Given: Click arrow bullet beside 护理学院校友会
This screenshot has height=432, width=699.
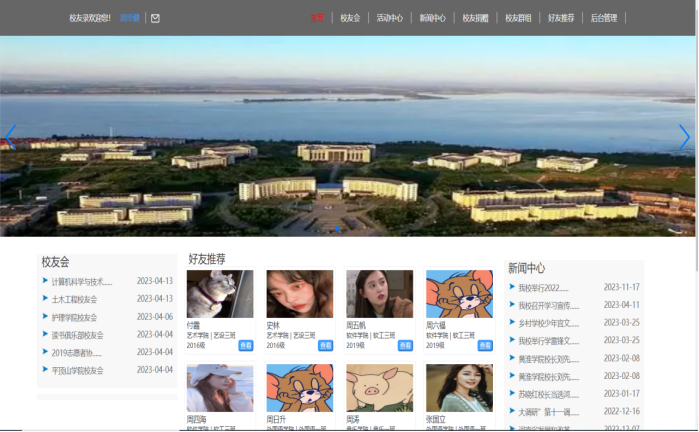Looking at the screenshot, I should 45,317.
